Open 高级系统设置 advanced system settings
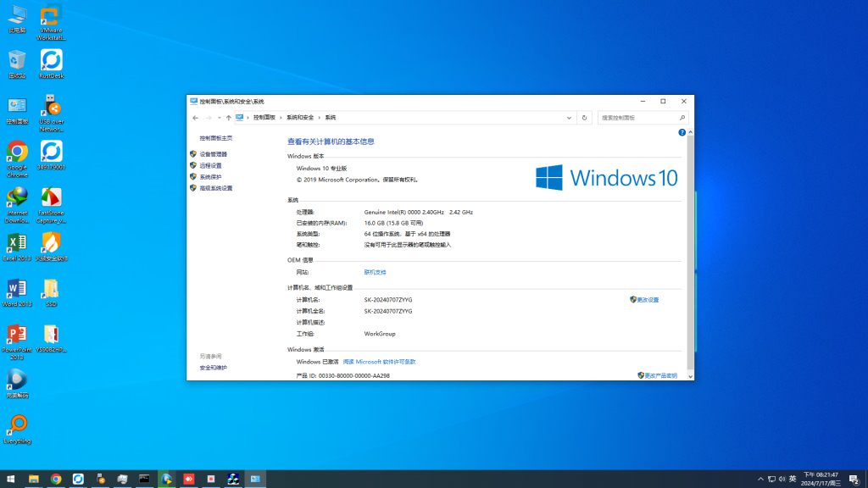 coord(215,188)
